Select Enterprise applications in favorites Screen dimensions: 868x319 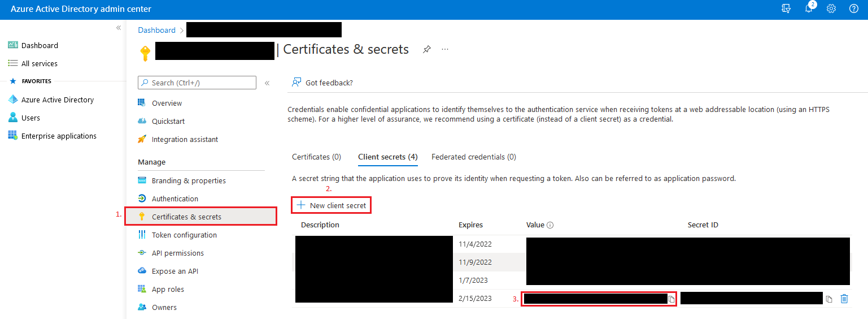(59, 136)
